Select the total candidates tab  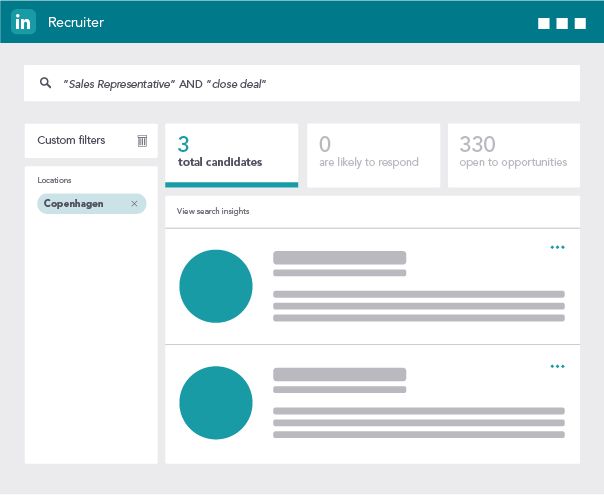232,155
